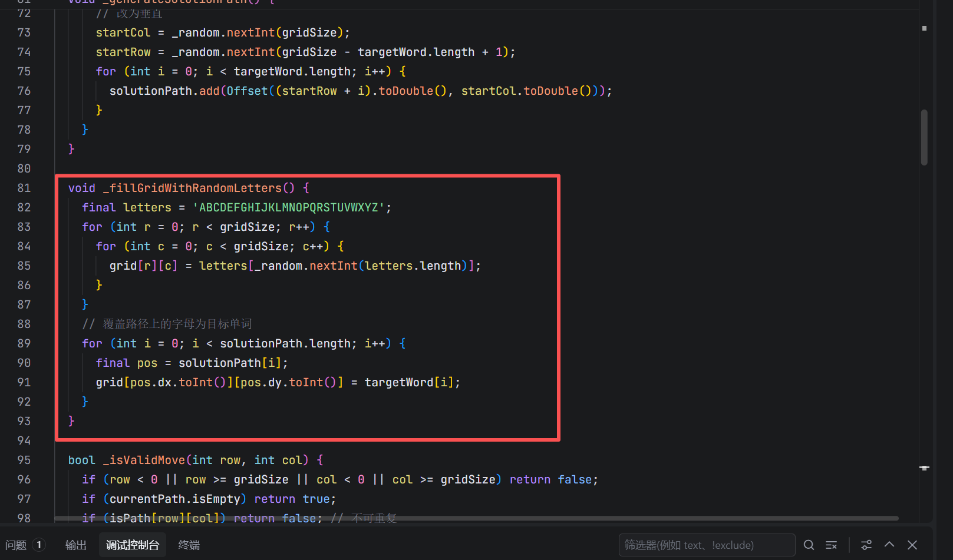Image resolution: width=953 pixels, height=560 pixels.
Task: Click line number 81 in gutter
Action: tap(24, 188)
